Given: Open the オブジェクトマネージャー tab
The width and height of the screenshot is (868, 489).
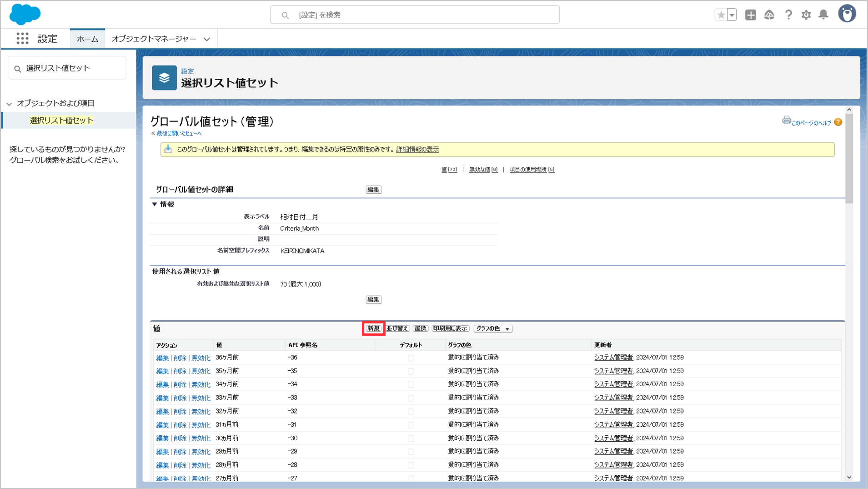Looking at the screenshot, I should pyautogui.click(x=154, y=39).
